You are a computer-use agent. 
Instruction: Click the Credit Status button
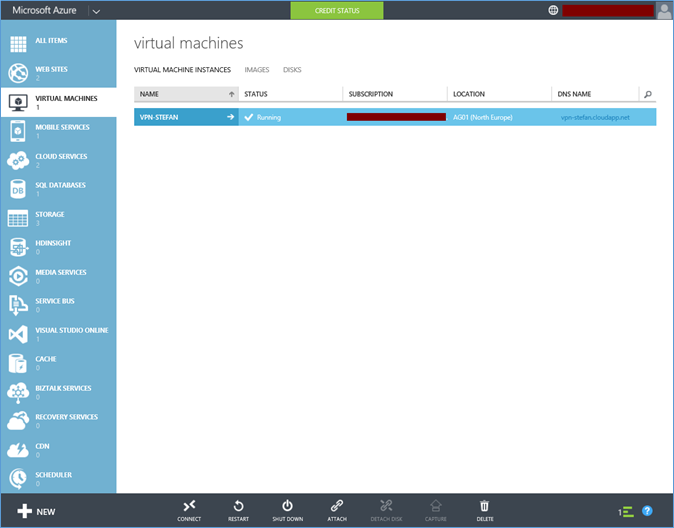[x=337, y=11]
